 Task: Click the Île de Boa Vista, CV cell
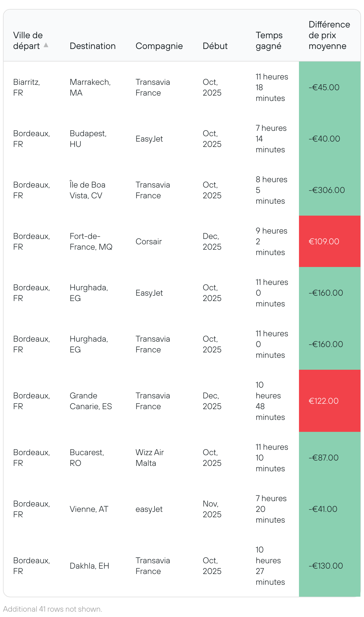[x=87, y=190]
